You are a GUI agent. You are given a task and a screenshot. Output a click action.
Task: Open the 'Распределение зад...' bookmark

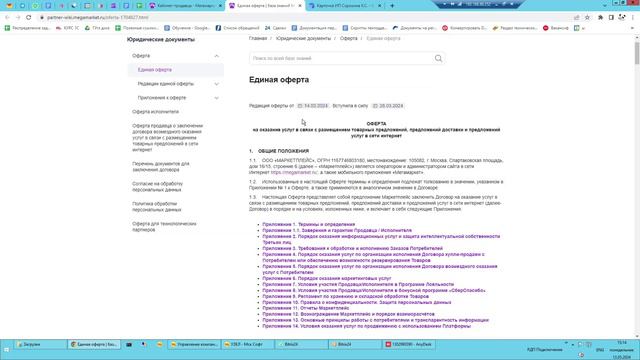pos(27,28)
